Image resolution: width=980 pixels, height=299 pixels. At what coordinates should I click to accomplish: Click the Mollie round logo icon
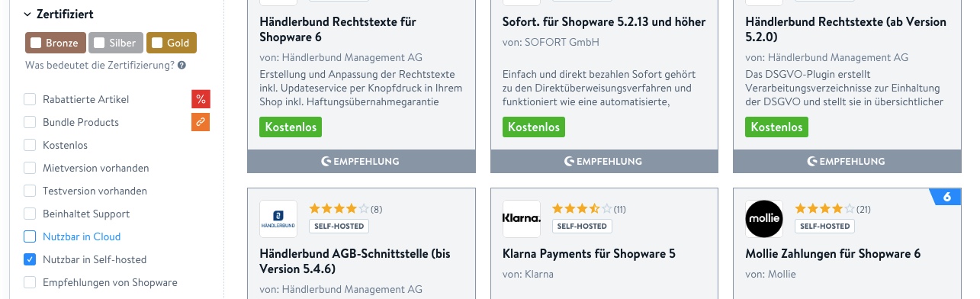click(764, 219)
